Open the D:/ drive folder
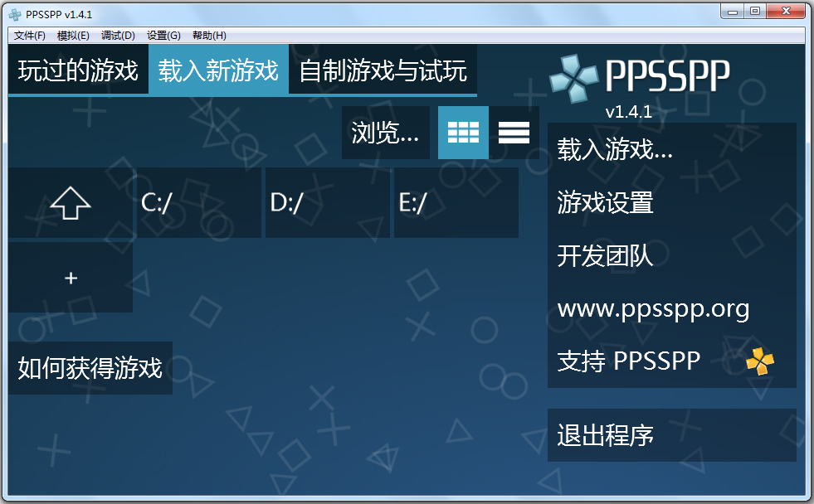This screenshot has height=504, width=814. [x=328, y=203]
